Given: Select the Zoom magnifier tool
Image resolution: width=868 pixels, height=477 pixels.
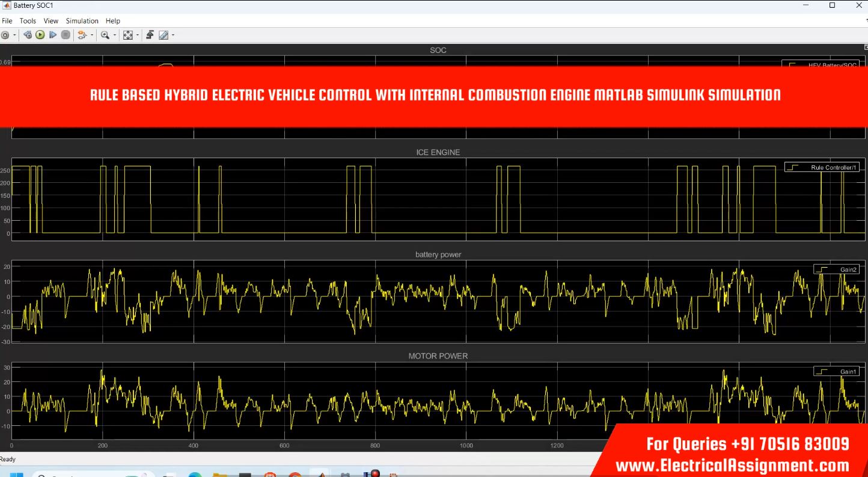Looking at the screenshot, I should [105, 35].
